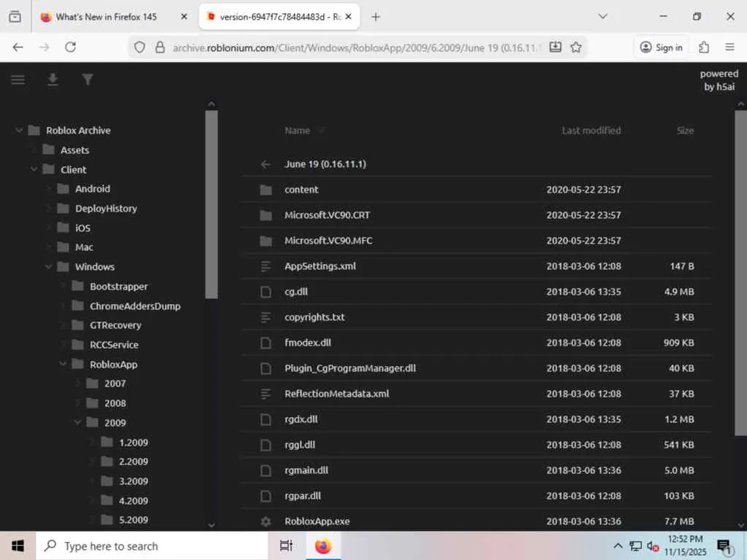
Task: Click the muted volume tray icon
Action: [653, 547]
